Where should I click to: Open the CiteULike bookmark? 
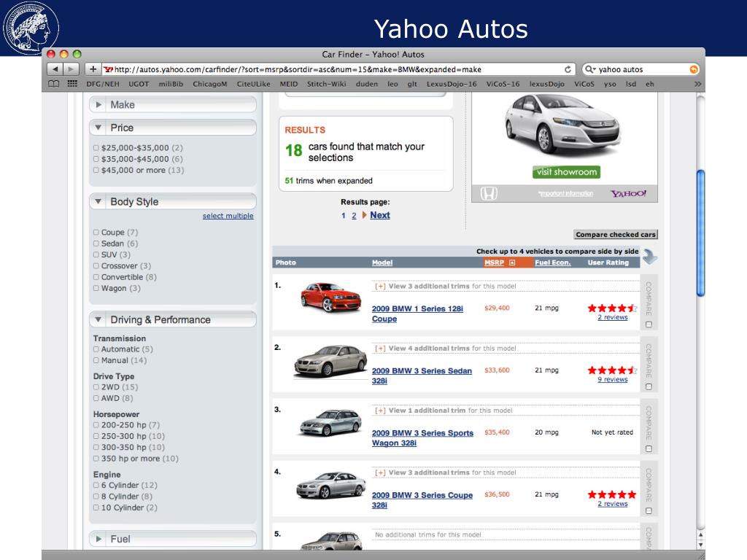tap(253, 84)
